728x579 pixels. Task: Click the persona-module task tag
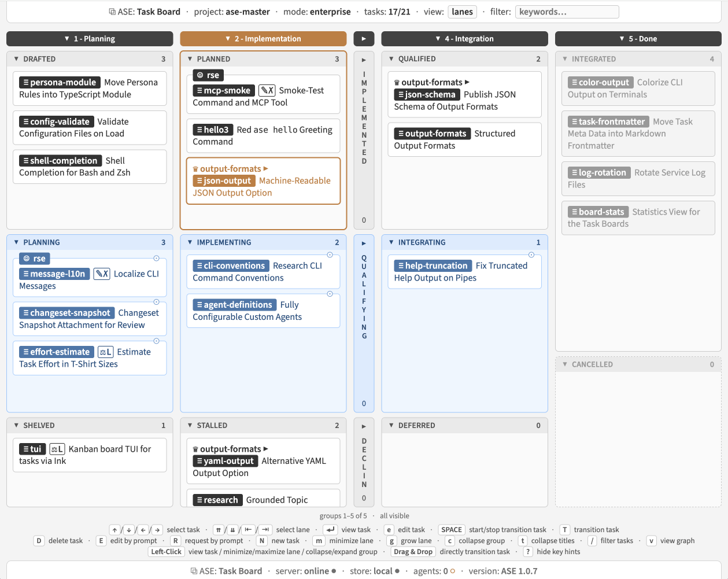[60, 82]
